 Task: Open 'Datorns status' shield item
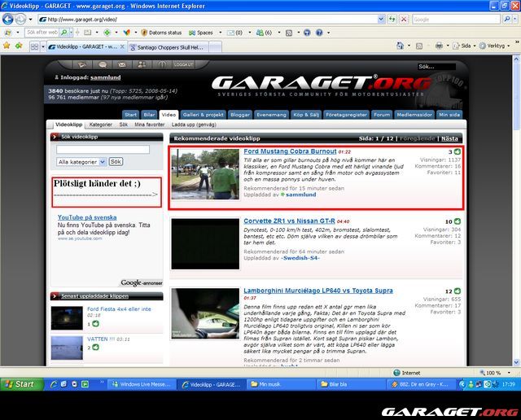point(161,33)
